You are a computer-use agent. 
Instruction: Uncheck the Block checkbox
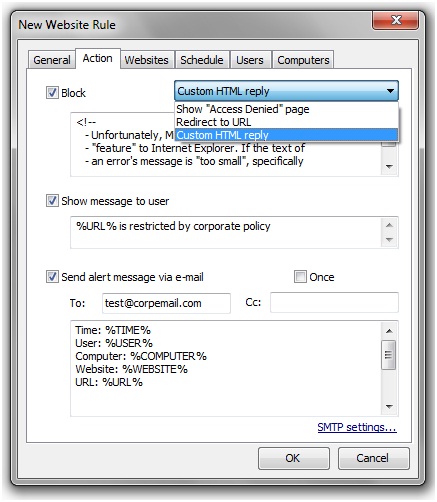(x=52, y=92)
